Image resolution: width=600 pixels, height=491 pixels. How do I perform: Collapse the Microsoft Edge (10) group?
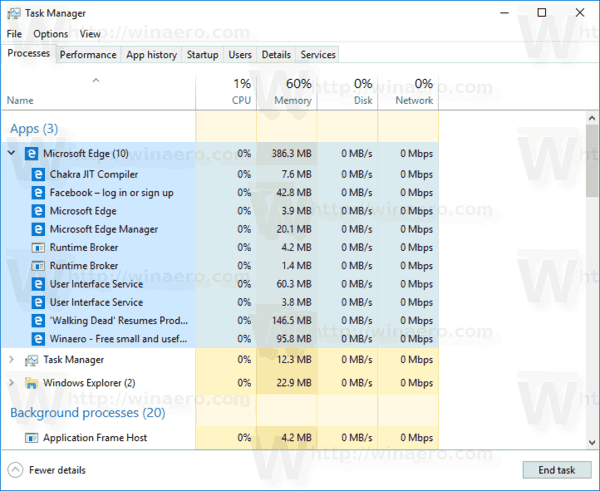click(x=11, y=153)
